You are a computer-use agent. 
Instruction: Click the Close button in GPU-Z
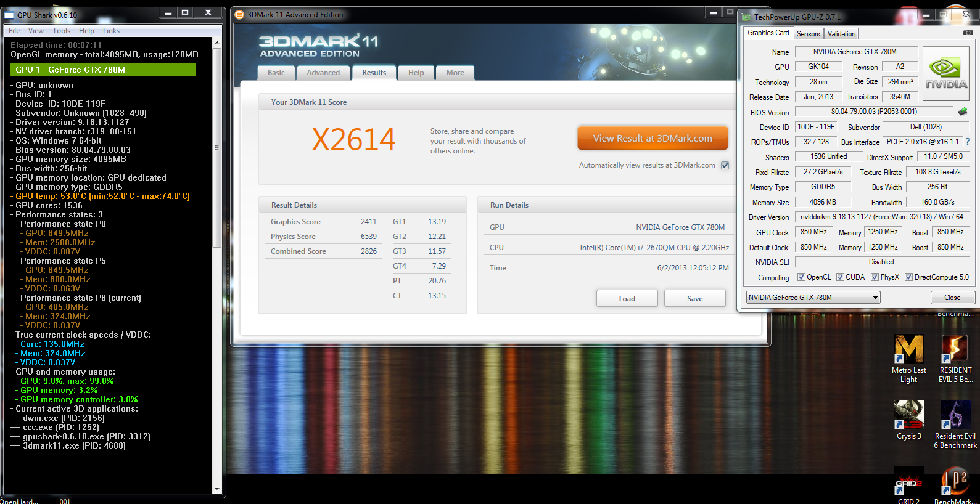(952, 298)
